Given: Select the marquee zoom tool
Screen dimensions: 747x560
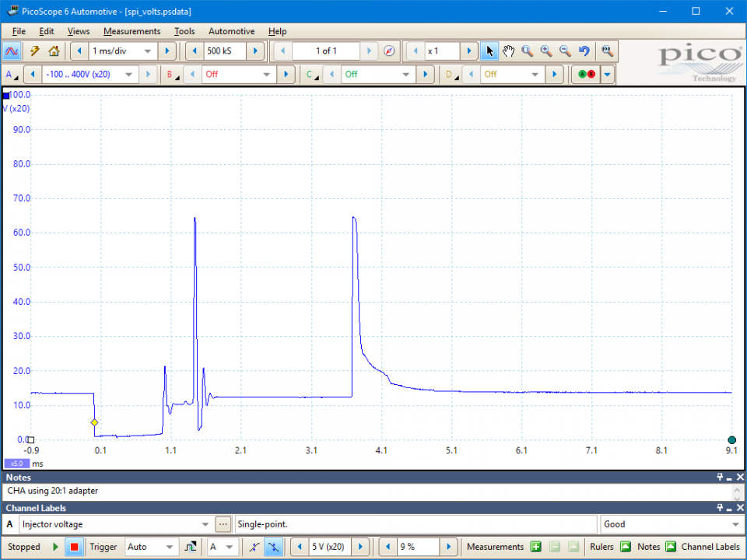Looking at the screenshot, I should coord(527,51).
